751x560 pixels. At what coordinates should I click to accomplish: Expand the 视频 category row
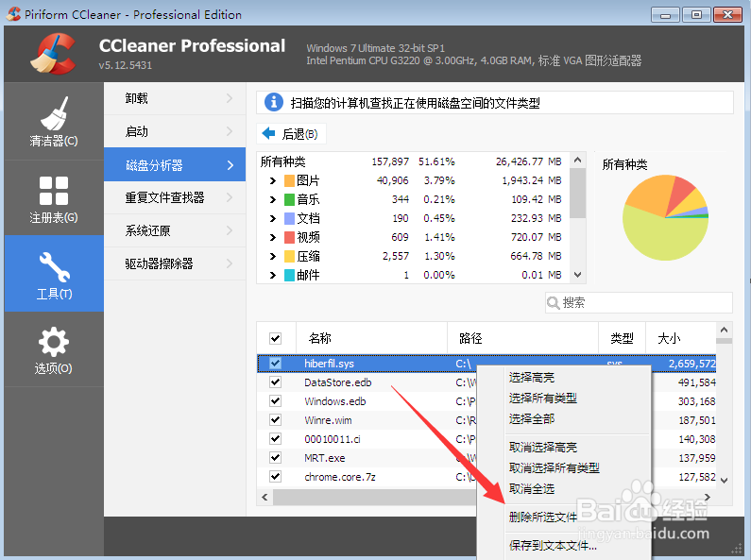tap(272, 237)
